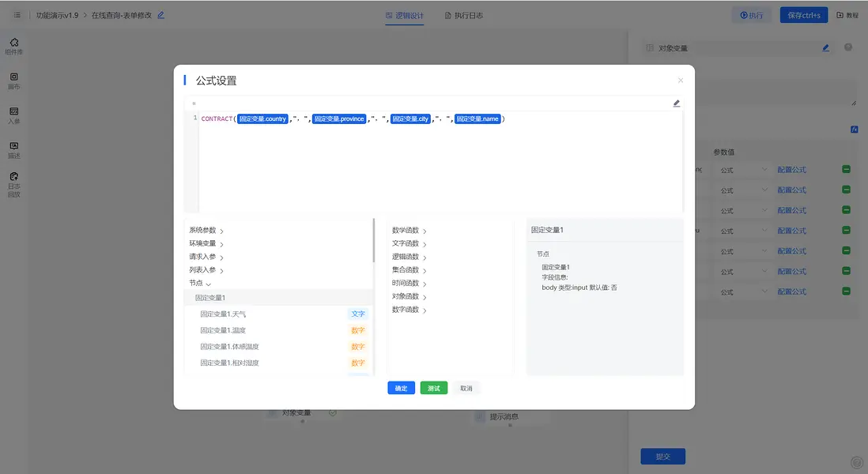The image size is (868, 474).
Task: Open the 画布 sidebar panel
Action: point(14,81)
